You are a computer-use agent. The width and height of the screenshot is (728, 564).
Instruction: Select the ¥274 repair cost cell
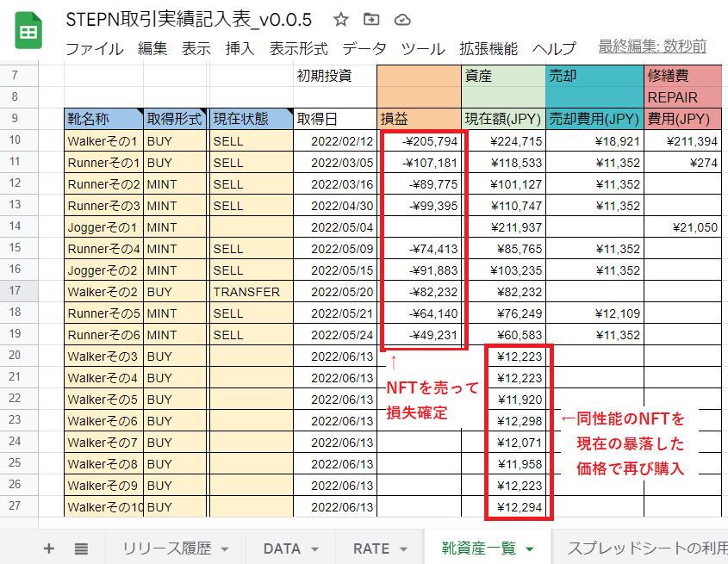click(x=683, y=163)
